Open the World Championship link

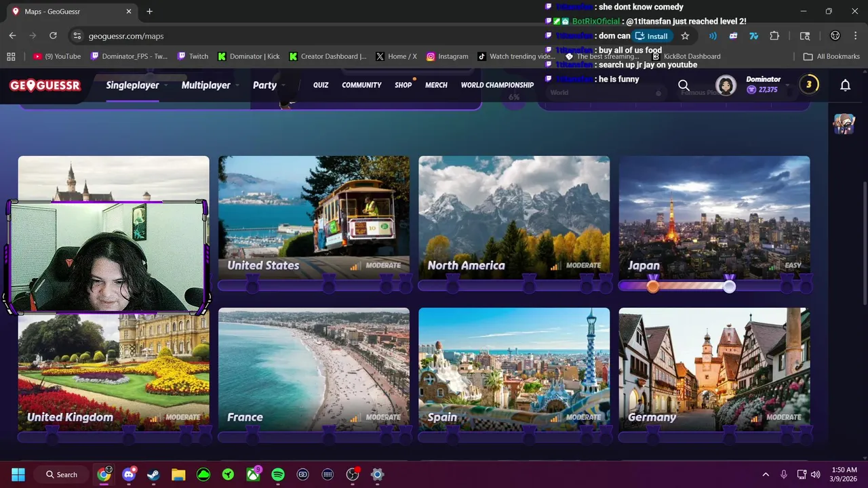pos(497,85)
